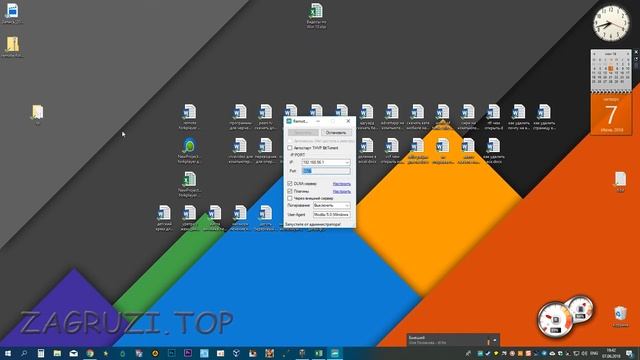The height and width of the screenshot is (360, 640).
Task: Open Настроить link next to DLNA-сервер
Action: pos(342,184)
